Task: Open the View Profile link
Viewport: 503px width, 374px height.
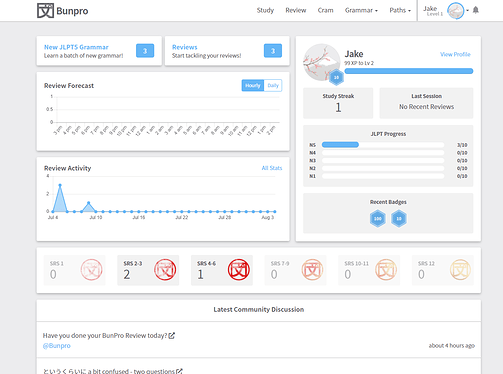Action: [x=455, y=54]
